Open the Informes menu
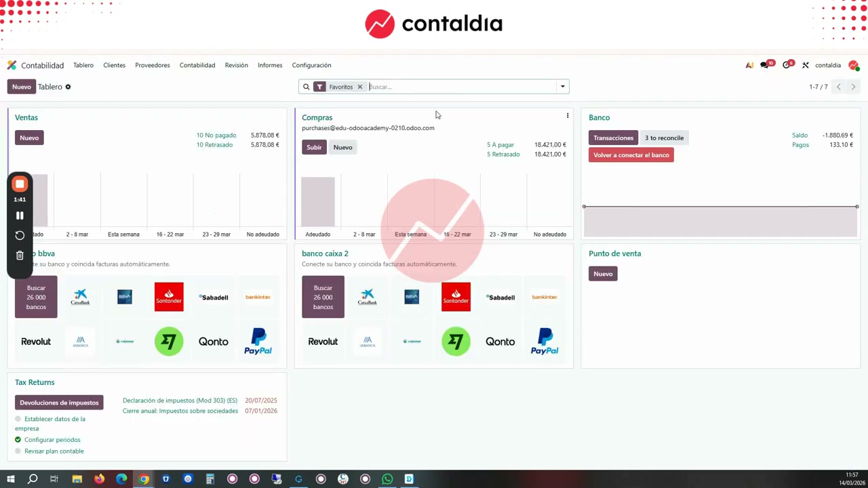Screen dimensions: 868x488 (x=270, y=65)
